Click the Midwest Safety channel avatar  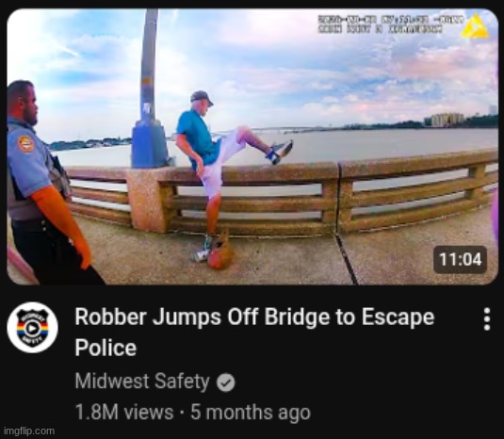(x=32, y=328)
